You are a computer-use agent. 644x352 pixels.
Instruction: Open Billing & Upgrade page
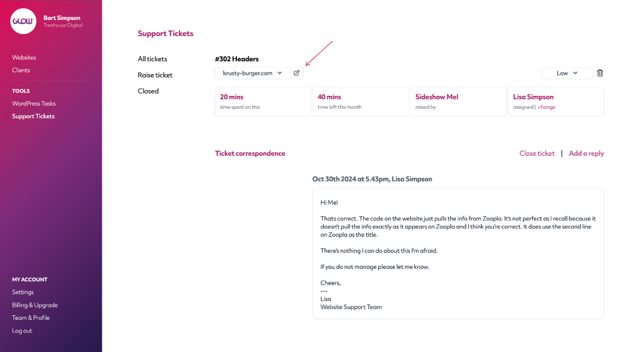coord(35,305)
